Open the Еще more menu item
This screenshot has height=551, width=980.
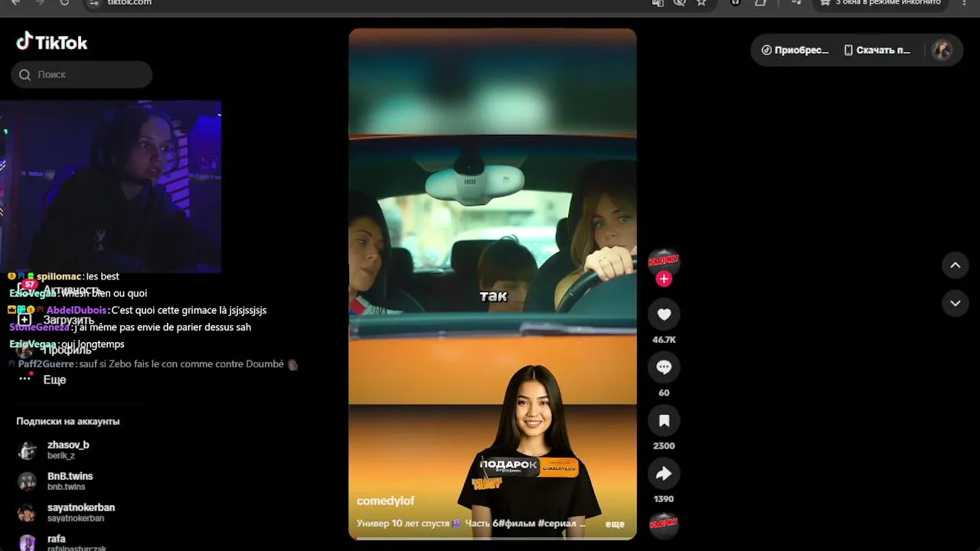(x=43, y=380)
